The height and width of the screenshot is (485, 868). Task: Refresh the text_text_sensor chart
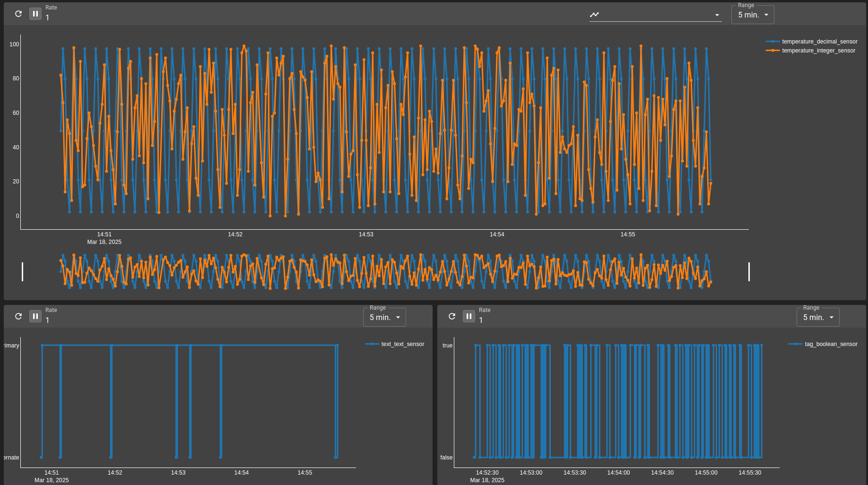[x=18, y=316]
